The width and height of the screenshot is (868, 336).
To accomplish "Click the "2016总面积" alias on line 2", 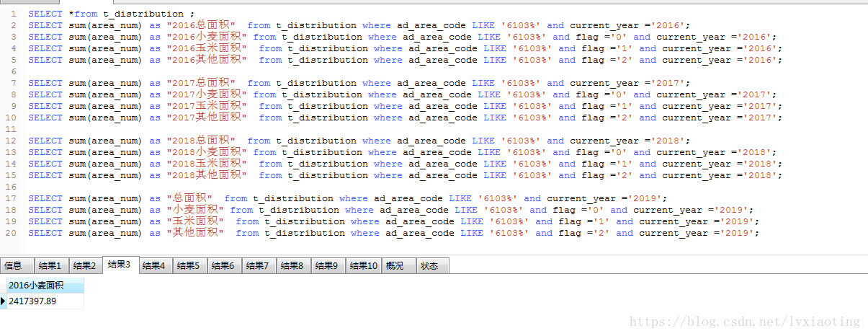I will pyautogui.click(x=201, y=25).
